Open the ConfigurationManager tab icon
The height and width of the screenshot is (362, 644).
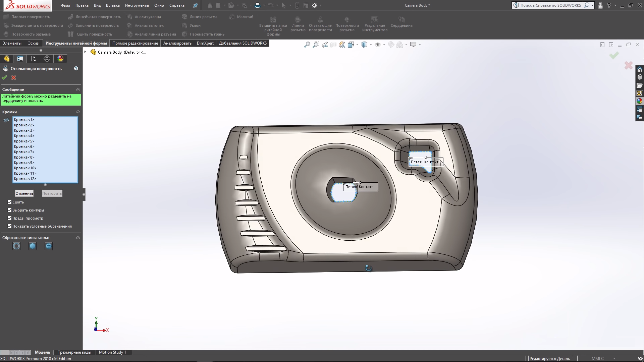click(34, 59)
